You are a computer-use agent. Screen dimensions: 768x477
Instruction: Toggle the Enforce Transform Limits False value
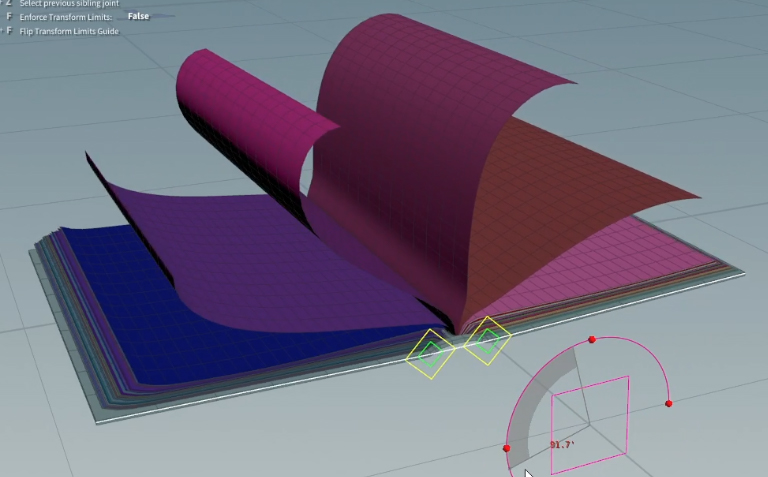[x=138, y=17]
